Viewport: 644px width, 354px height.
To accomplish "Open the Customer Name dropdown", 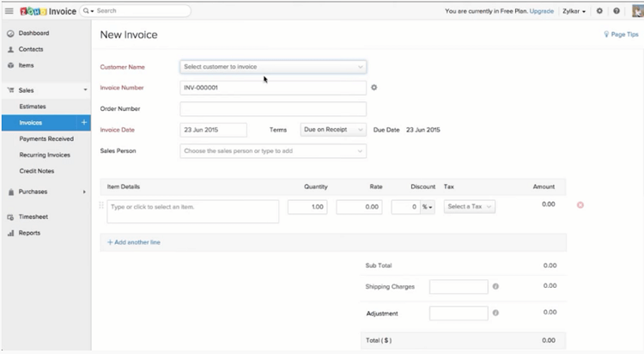I will pyautogui.click(x=273, y=67).
